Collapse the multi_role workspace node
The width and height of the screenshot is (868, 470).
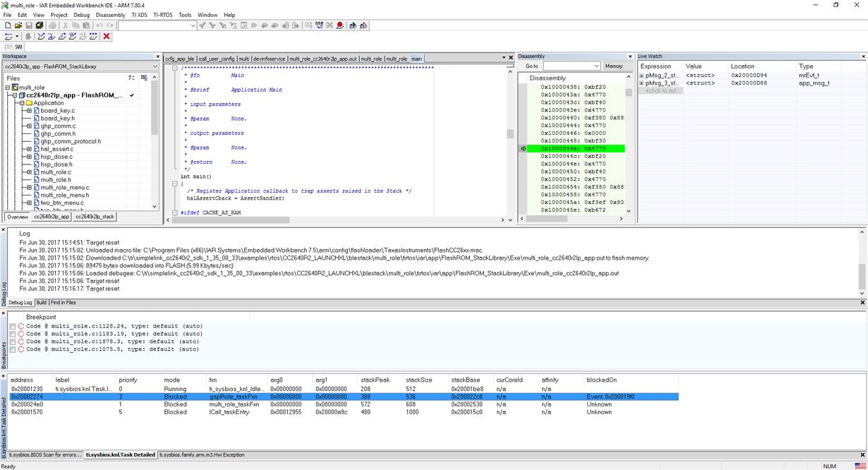(8, 88)
